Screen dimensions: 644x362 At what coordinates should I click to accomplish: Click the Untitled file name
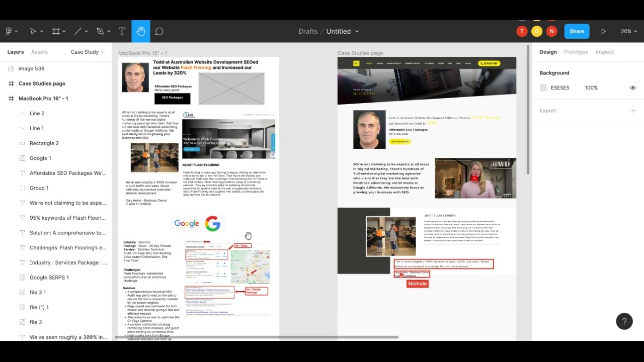[339, 31]
